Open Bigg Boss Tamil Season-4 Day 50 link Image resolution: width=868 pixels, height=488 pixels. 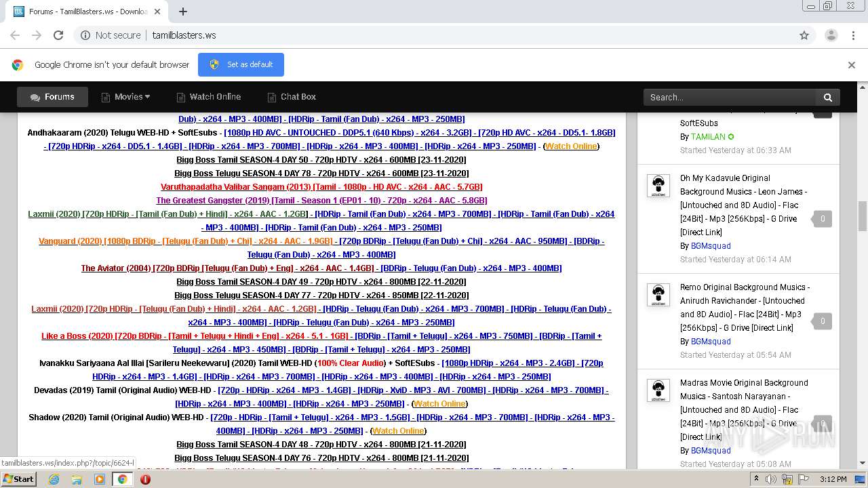321,160
